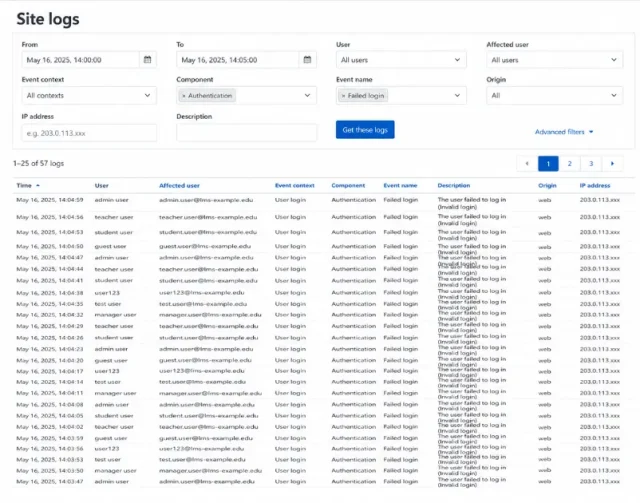
Task: Expand Advanced filters
Action: point(564,132)
